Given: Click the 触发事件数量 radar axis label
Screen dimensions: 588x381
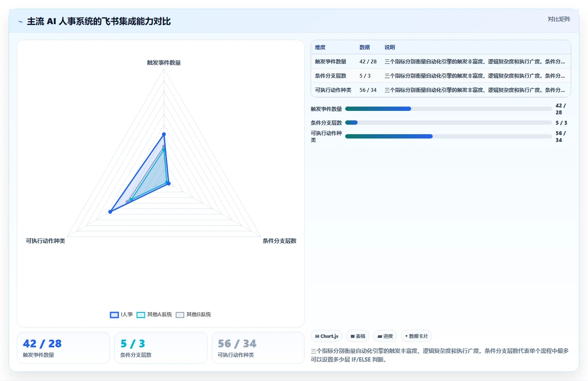Looking at the screenshot, I should (164, 63).
